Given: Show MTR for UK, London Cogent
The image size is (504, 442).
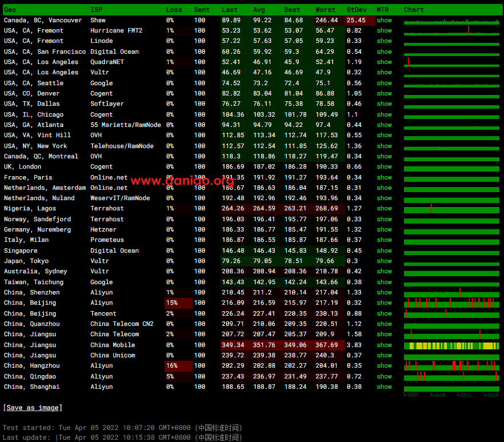Looking at the screenshot, I should point(384,166).
